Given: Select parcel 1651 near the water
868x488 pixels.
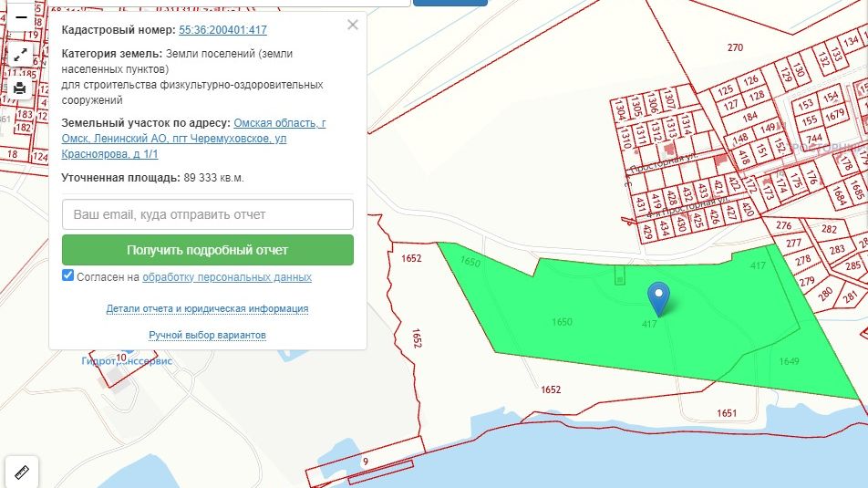Looking at the screenshot, I should click(x=726, y=413).
